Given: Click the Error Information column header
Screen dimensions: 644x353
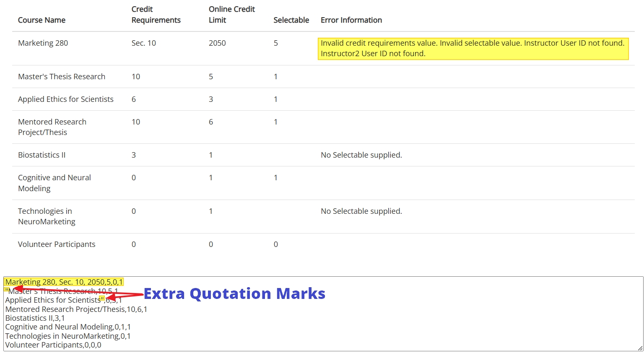Looking at the screenshot, I should click(x=351, y=20).
